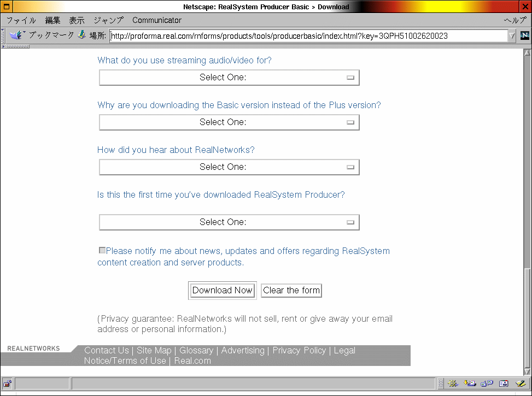This screenshot has height=396, width=532.
Task: Open Newsgroups discussions icon in component bar
Action: point(487,383)
